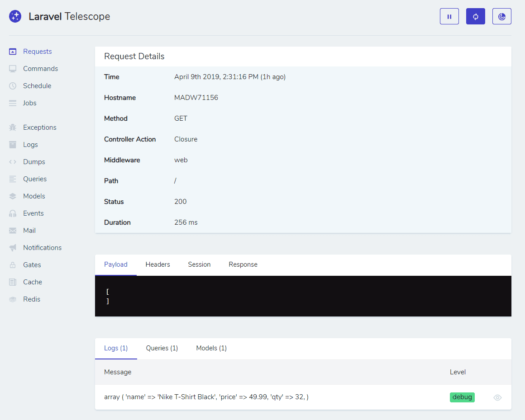Toggle dark mode in the top bar
This screenshot has width=525, height=420.
click(x=501, y=16)
